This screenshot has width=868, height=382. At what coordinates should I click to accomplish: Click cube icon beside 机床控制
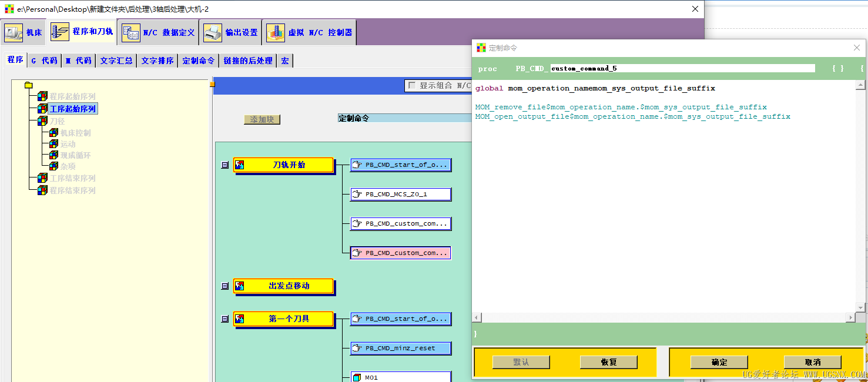[x=53, y=133]
